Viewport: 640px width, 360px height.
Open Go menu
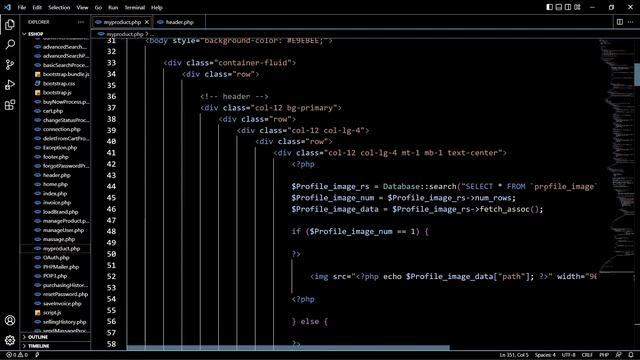coord(98,7)
